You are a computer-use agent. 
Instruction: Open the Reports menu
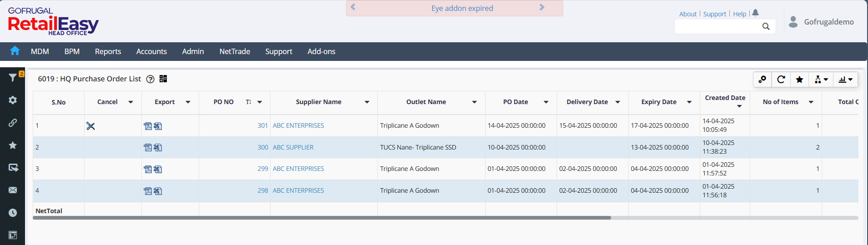click(x=108, y=51)
